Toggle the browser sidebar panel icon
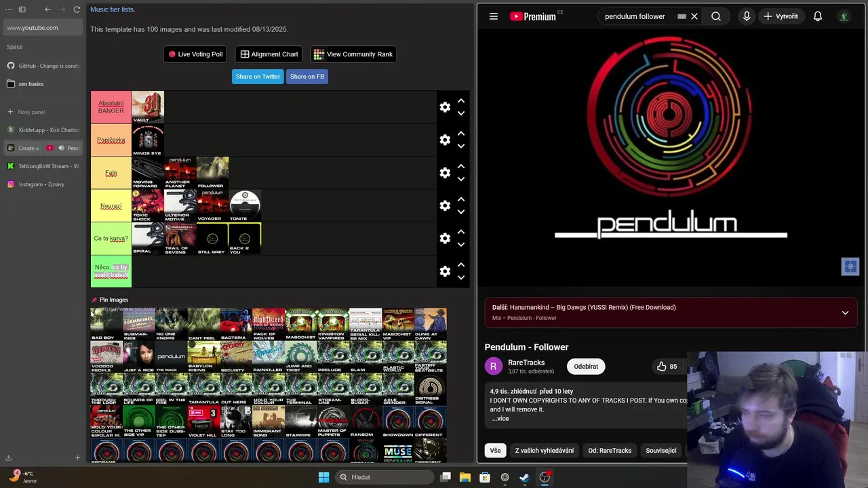 [x=22, y=9]
